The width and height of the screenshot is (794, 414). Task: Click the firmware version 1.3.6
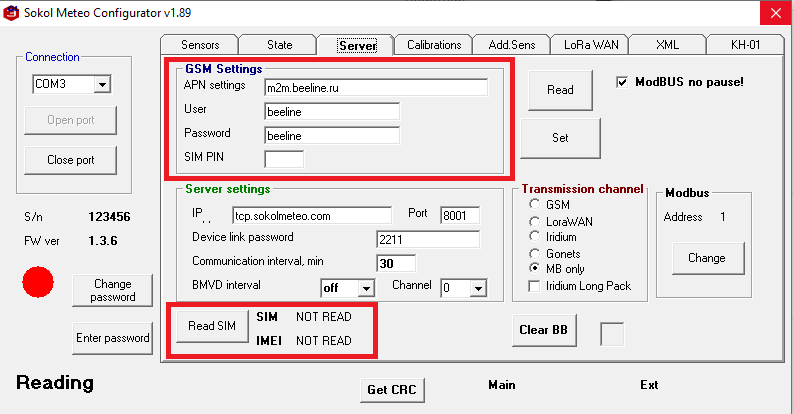pyautogui.click(x=103, y=241)
